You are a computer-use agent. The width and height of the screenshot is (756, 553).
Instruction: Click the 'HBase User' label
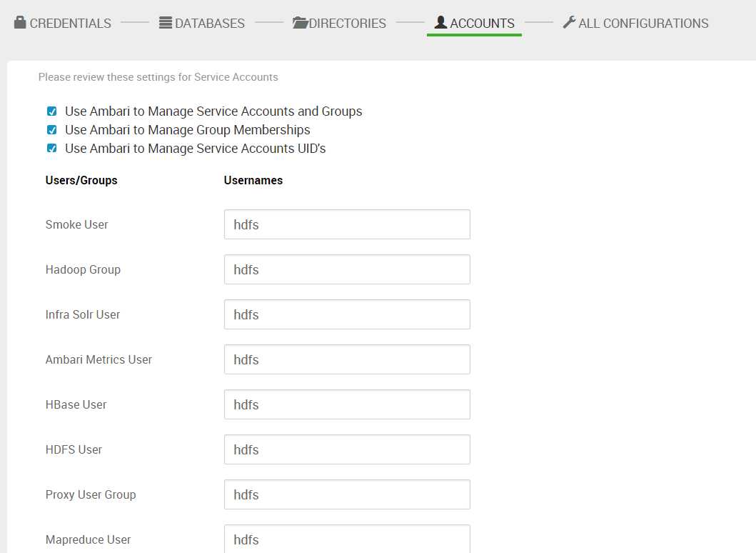coord(76,404)
